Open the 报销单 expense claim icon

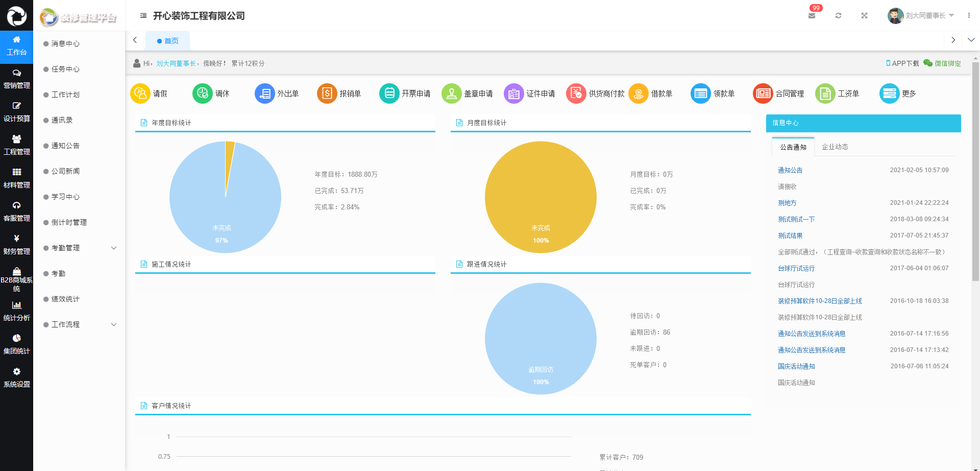point(327,93)
